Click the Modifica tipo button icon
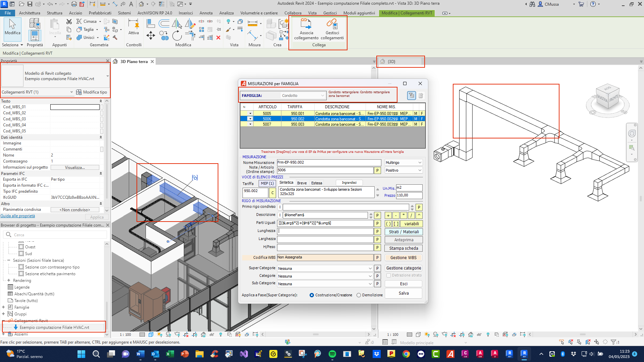 pyautogui.click(x=79, y=92)
